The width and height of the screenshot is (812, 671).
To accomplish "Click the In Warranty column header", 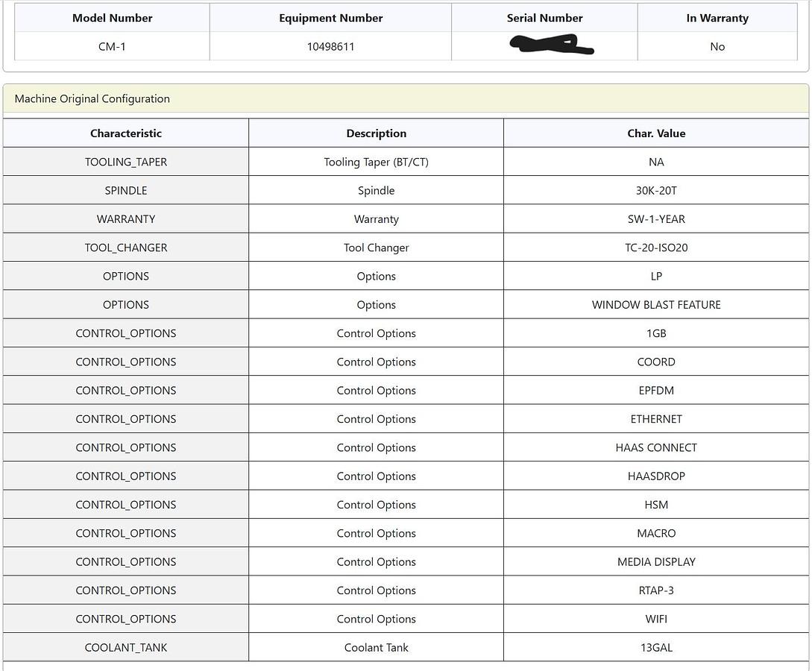I will 717,18.
